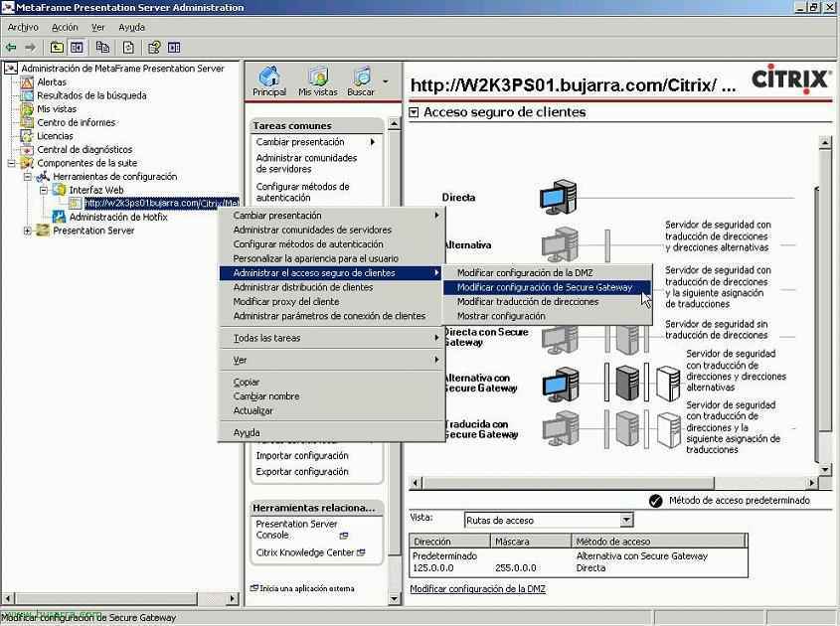Expand the Presentation Server node
Viewport: 840px width, 626px height.
[27, 231]
